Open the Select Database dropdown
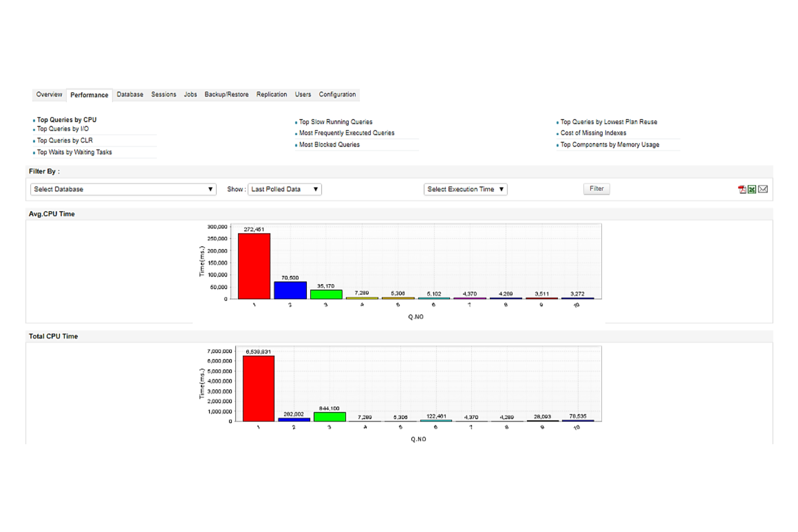The height and width of the screenshot is (532, 798). (x=122, y=189)
